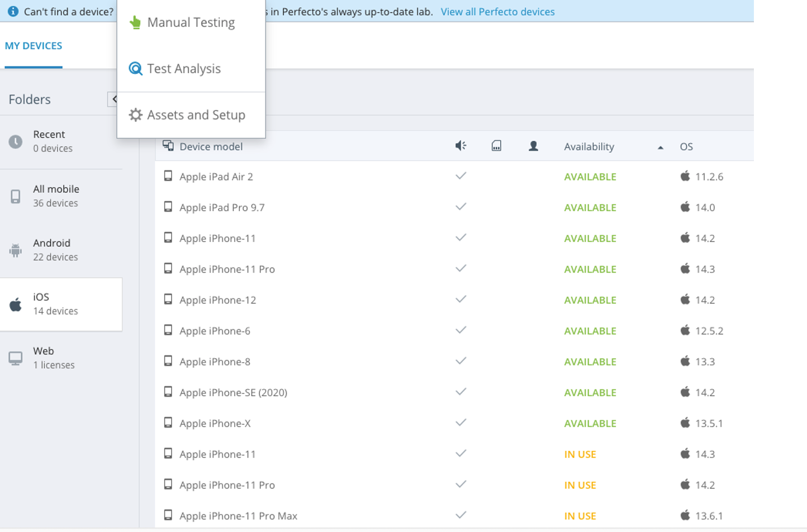807x532 pixels.
Task: Click the audio speaker column header icon
Action: (x=461, y=146)
